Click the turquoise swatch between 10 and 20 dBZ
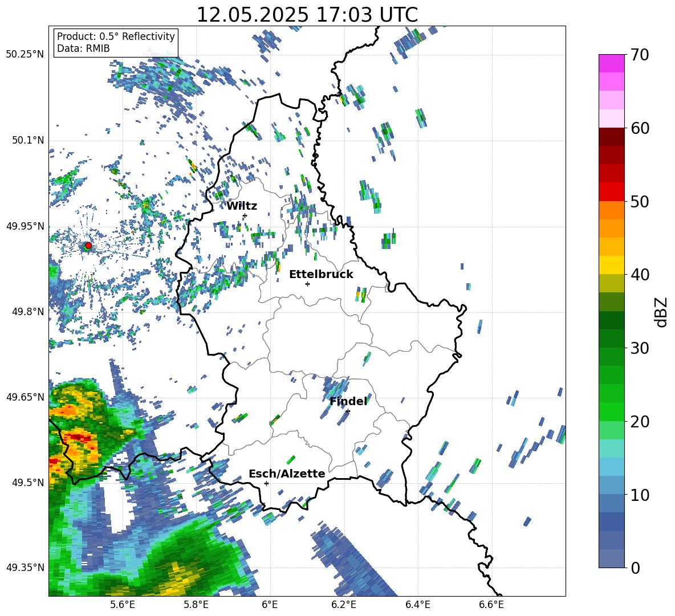The width and height of the screenshot is (675, 616). (x=611, y=448)
